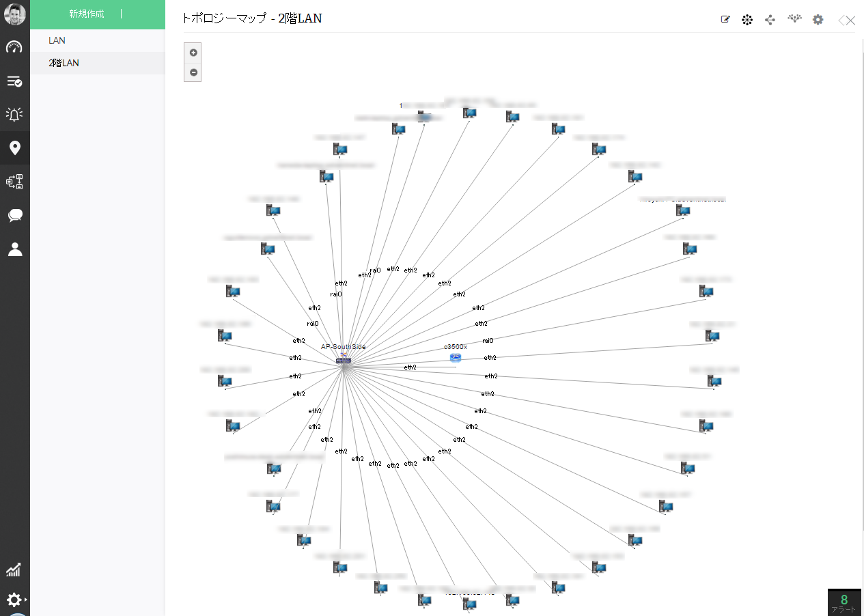The width and height of the screenshot is (864, 616).
Task: Open the chat panel from the sidebar
Action: [15, 215]
